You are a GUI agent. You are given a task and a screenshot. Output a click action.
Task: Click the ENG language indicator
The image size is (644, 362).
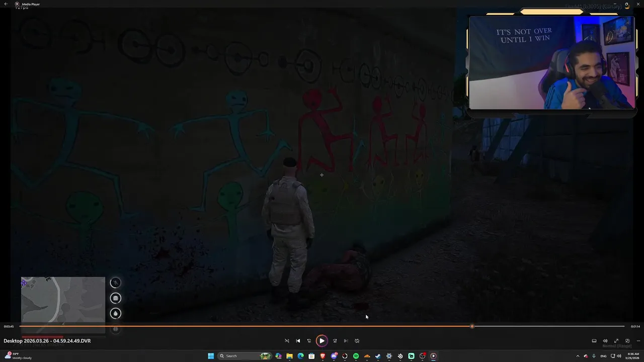coord(603,356)
